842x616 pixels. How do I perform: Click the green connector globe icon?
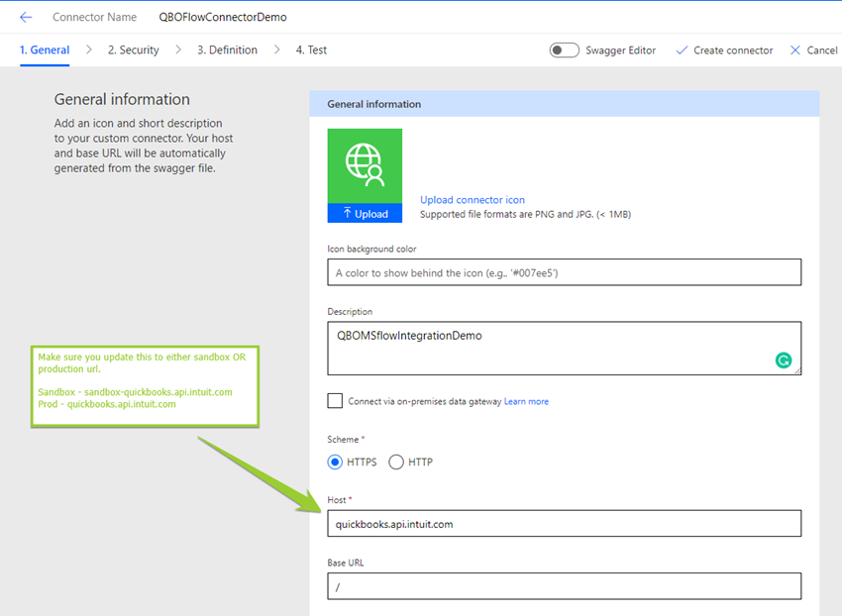365,165
